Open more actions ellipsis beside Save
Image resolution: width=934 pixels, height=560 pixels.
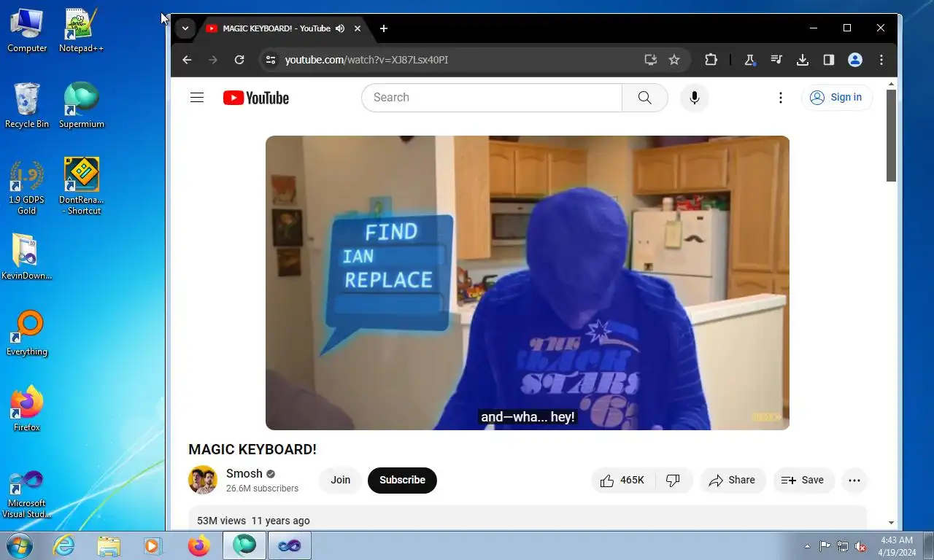click(x=854, y=481)
